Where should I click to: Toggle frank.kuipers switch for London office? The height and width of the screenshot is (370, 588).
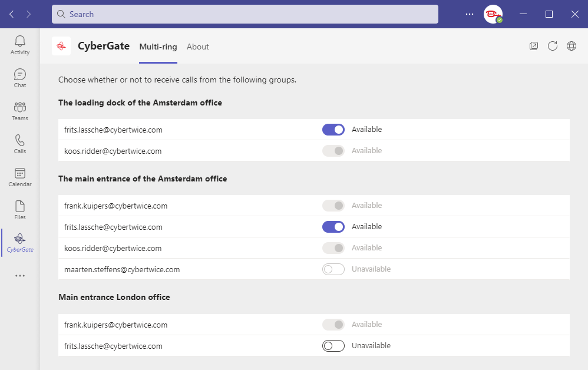[333, 325]
